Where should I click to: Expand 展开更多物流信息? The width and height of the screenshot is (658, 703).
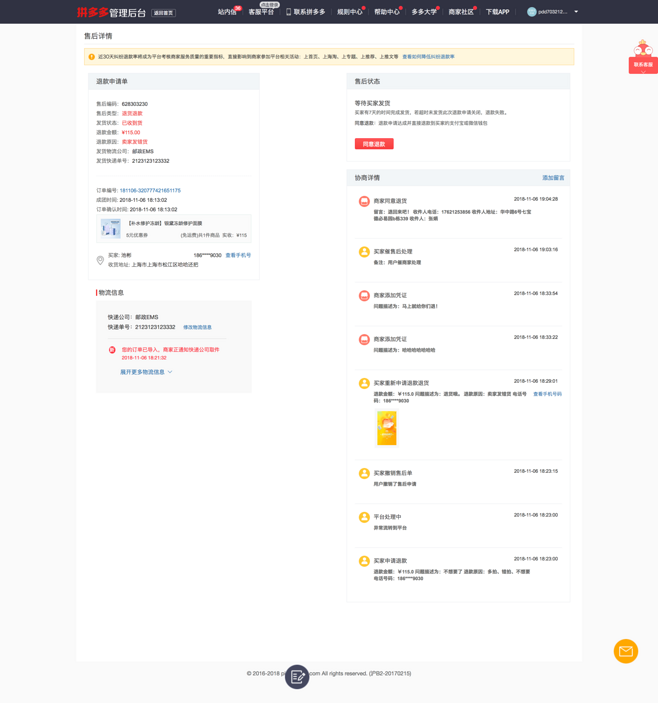[x=146, y=372]
